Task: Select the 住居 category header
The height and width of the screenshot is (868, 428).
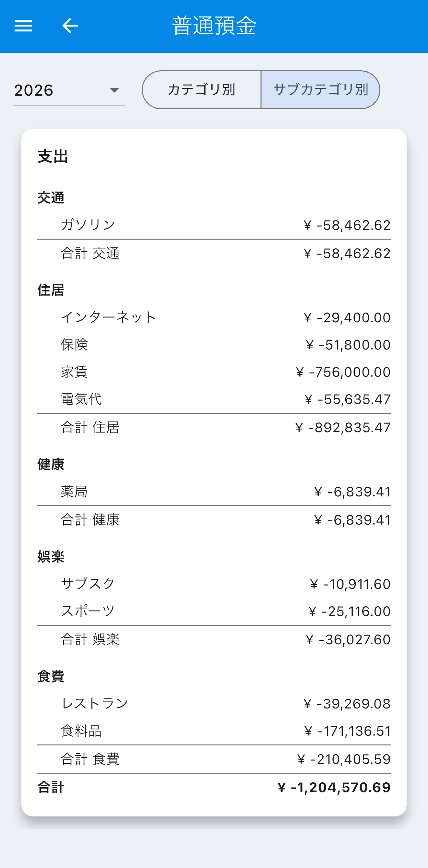Action: pos(51,290)
